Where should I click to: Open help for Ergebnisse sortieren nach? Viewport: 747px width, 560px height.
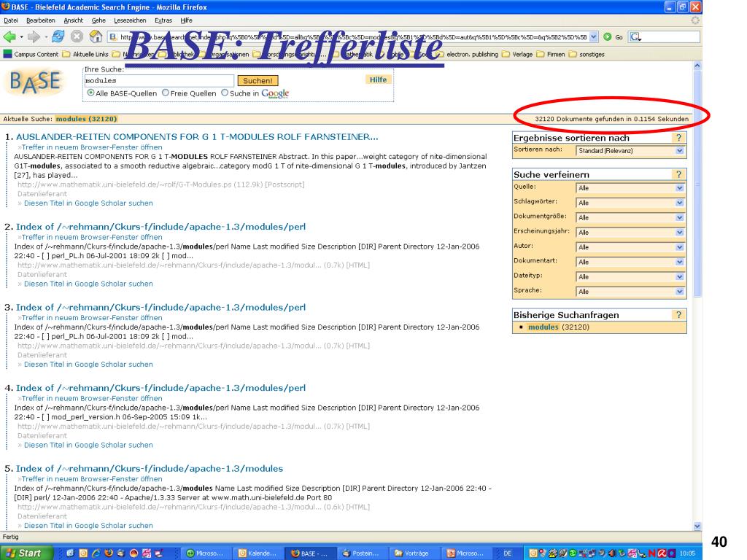[679, 138]
